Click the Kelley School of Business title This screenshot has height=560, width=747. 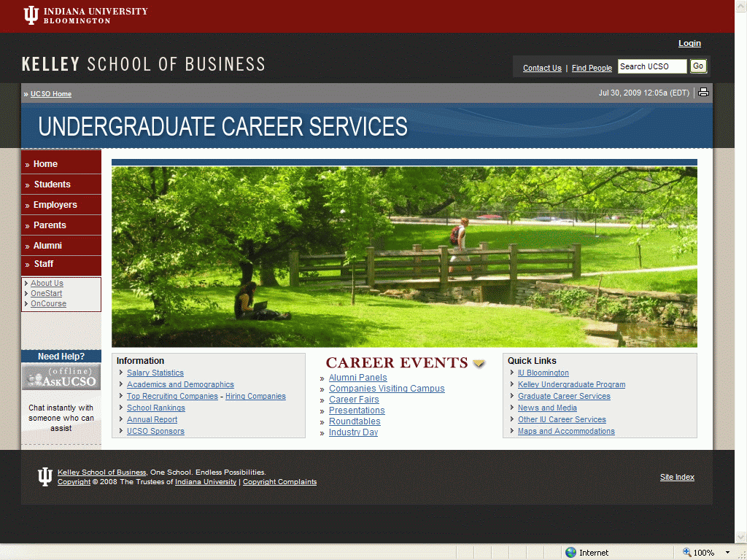(x=144, y=64)
